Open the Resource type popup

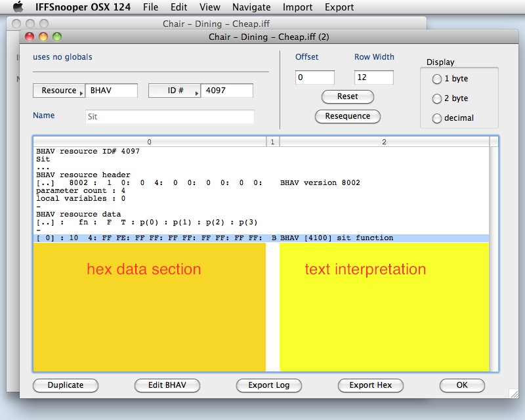coord(59,91)
